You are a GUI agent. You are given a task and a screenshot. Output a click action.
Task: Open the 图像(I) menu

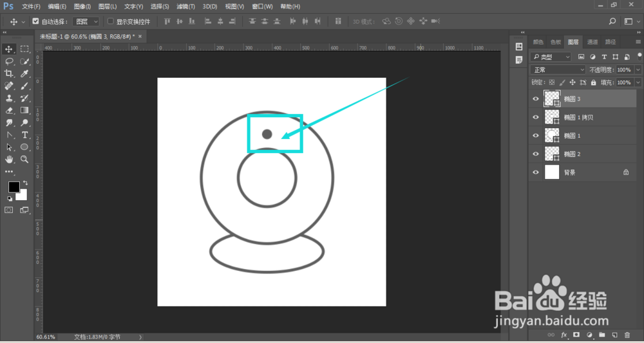click(82, 6)
